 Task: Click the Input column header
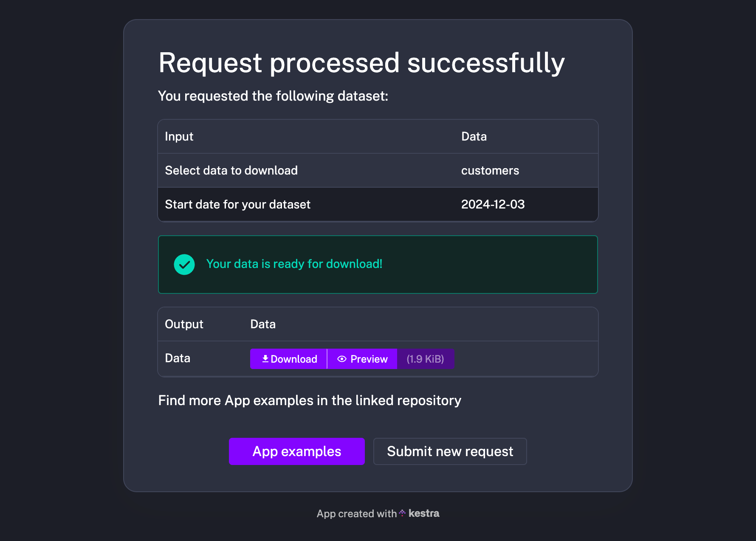[x=179, y=136]
